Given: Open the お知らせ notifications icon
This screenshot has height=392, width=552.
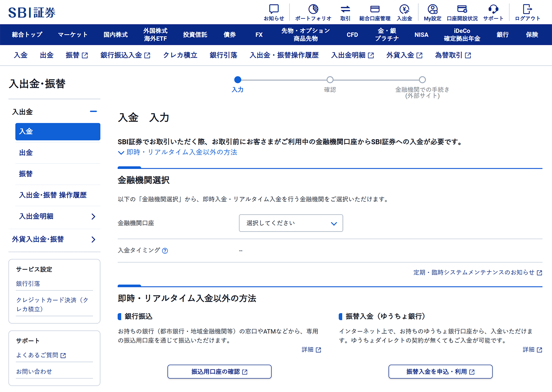Looking at the screenshot, I should point(274,9).
